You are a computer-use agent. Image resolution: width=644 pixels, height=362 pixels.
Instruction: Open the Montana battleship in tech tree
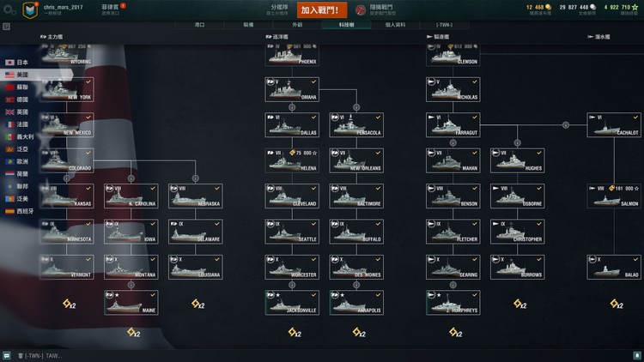coord(131,267)
